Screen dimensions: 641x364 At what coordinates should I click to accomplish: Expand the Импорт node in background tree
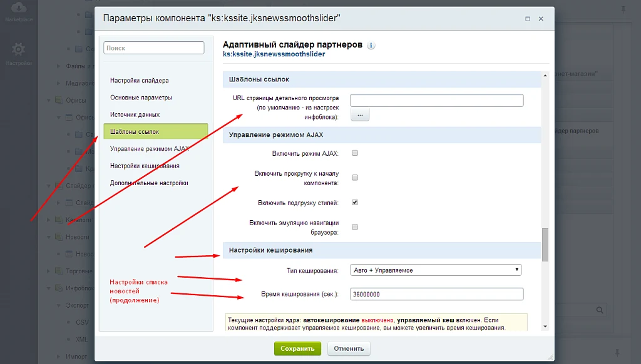click(58, 356)
